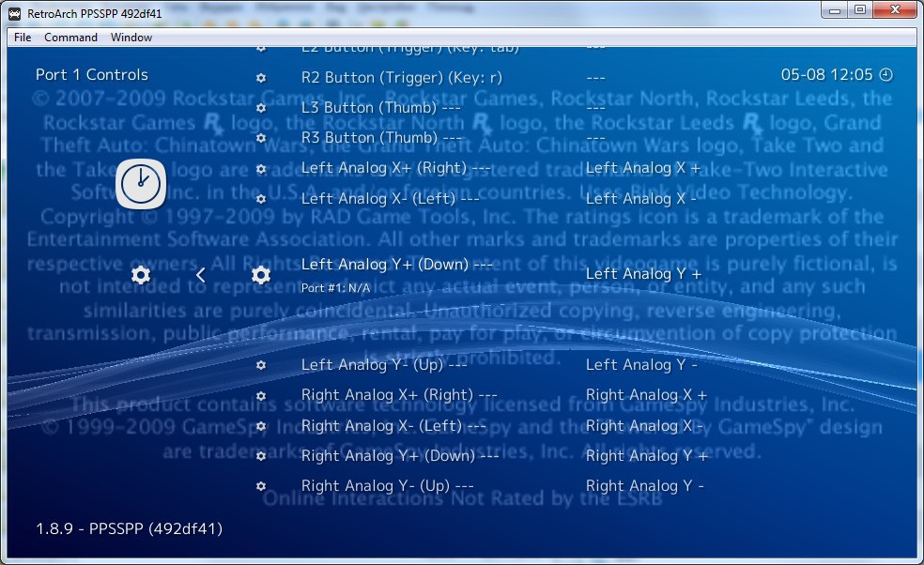924x565 pixels.
Task: Select Left Analog Y- (Up) entry
Action: pos(384,365)
